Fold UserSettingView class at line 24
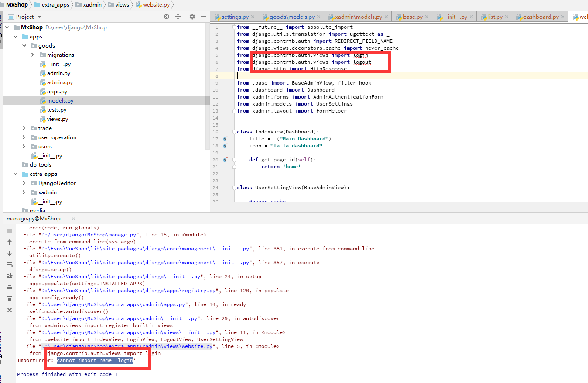 pos(234,188)
